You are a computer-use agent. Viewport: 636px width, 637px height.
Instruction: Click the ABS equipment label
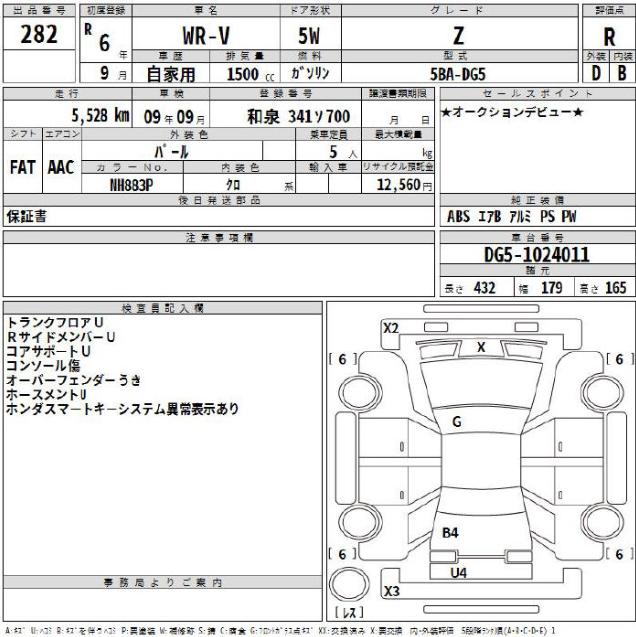coord(459,215)
